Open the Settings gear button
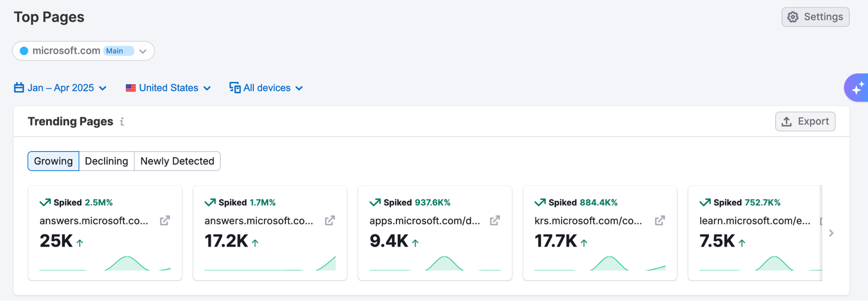Screen dimensions: 868x301 (x=815, y=17)
